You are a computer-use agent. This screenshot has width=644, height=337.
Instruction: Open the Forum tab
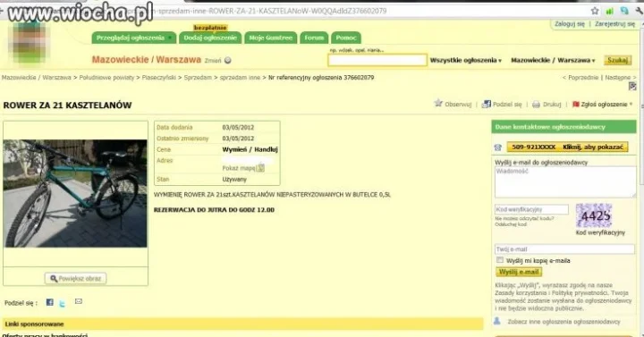tap(314, 38)
